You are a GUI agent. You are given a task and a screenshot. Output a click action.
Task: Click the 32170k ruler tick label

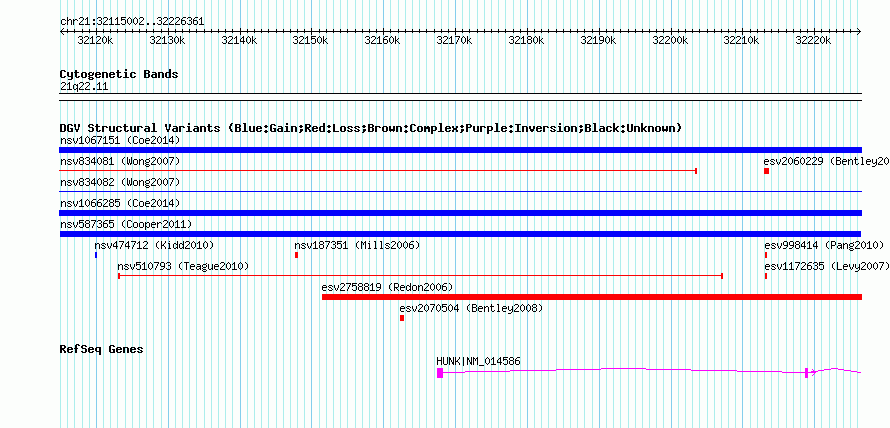click(x=455, y=41)
